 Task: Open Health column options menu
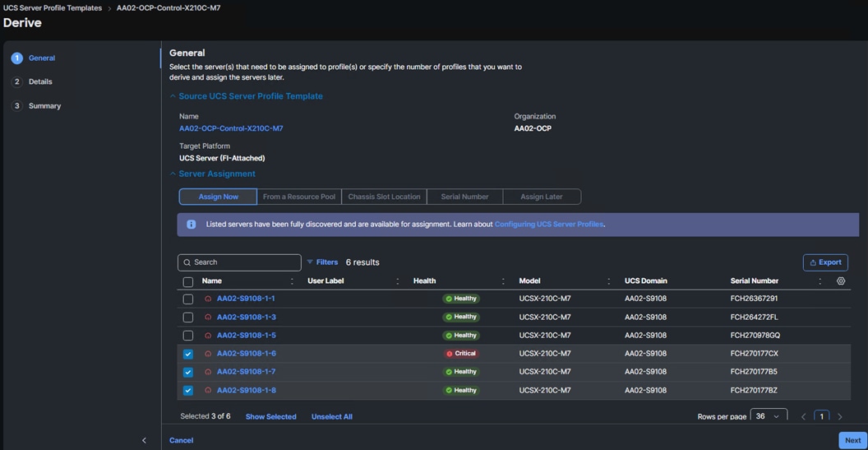tap(503, 281)
